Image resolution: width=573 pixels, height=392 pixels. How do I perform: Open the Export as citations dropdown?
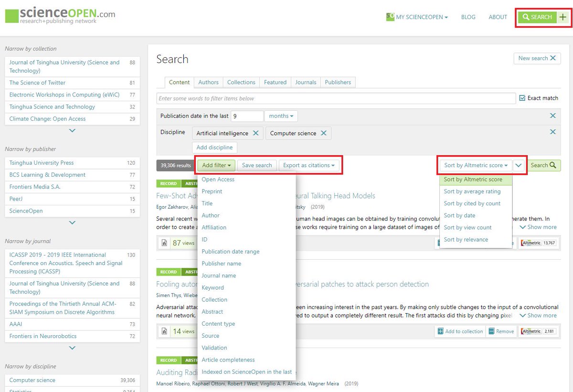[309, 165]
